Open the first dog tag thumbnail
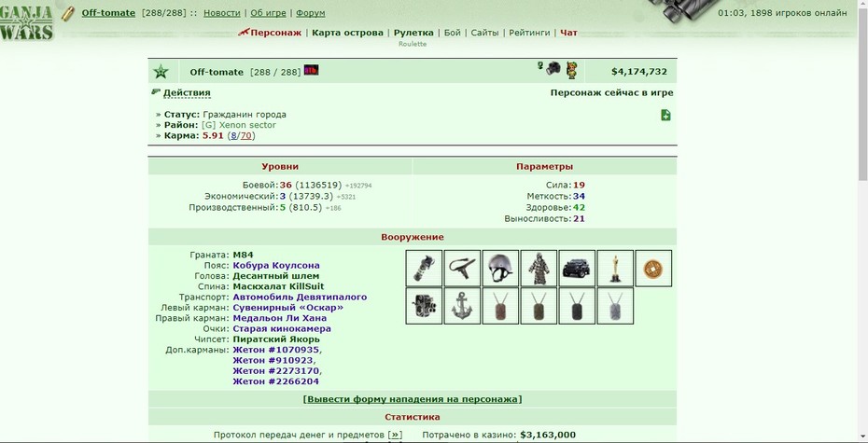The width and height of the screenshot is (868, 443). (x=500, y=305)
